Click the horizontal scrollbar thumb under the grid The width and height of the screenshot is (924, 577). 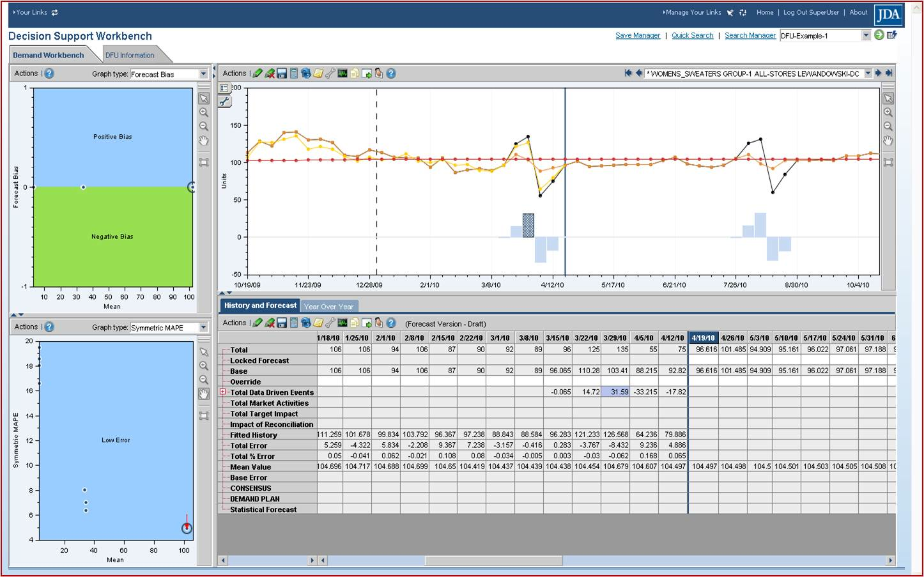point(493,560)
